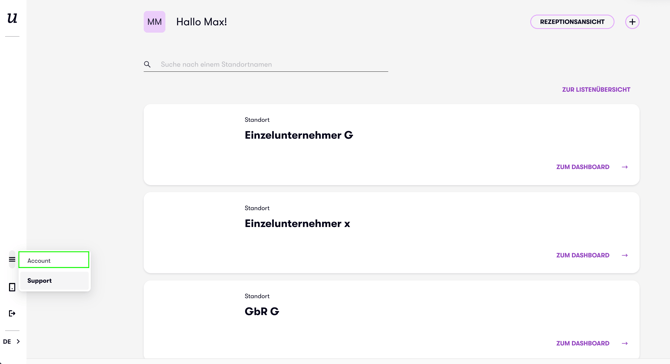670x364 pixels.
Task: Click the MM user avatar
Action: [x=154, y=22]
